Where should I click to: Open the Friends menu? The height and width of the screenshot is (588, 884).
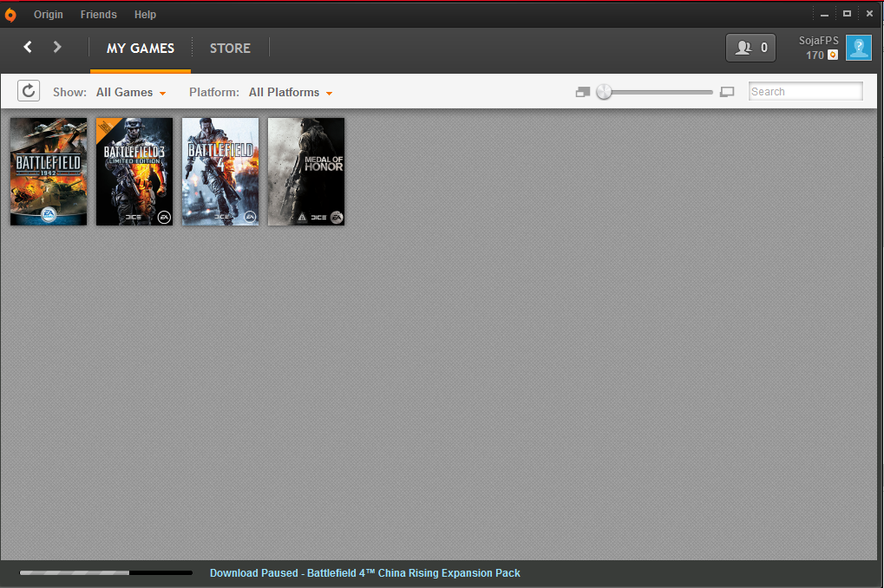(x=98, y=15)
